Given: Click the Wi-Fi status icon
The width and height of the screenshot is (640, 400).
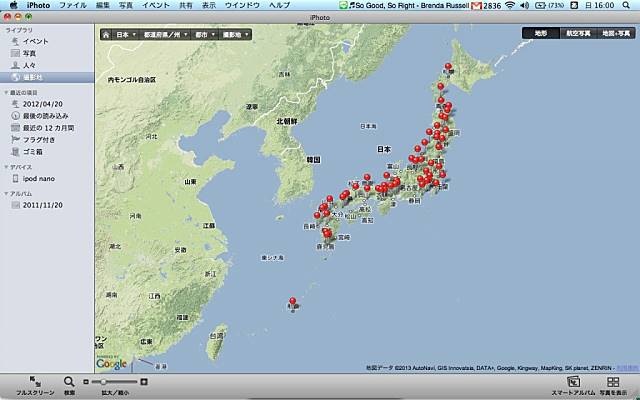Looking at the screenshot, I should click(509, 5).
